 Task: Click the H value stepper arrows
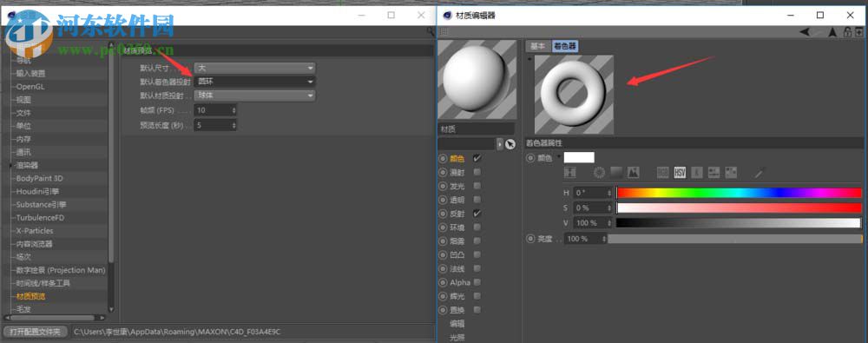[609, 193]
